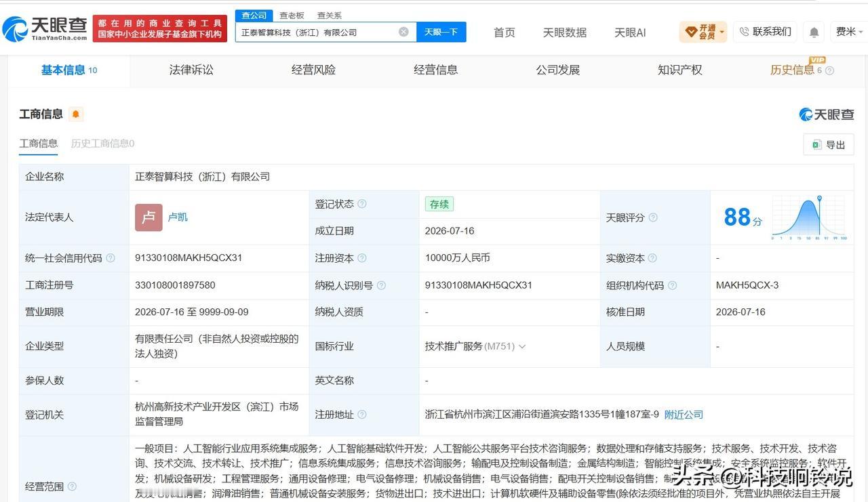Open the 历史信息 VIP tab
This screenshot has height=502, width=868.
(x=792, y=70)
